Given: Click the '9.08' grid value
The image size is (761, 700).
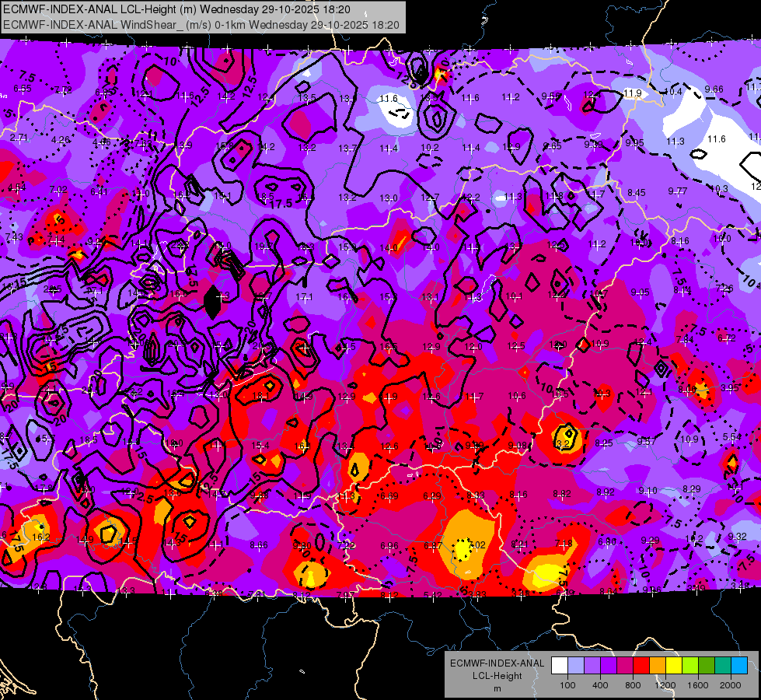Looking at the screenshot, I should point(518,446).
